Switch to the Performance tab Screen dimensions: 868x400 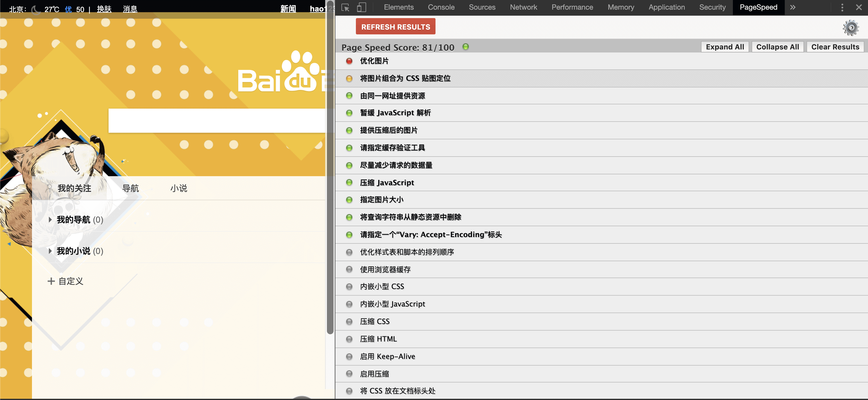tap(572, 8)
